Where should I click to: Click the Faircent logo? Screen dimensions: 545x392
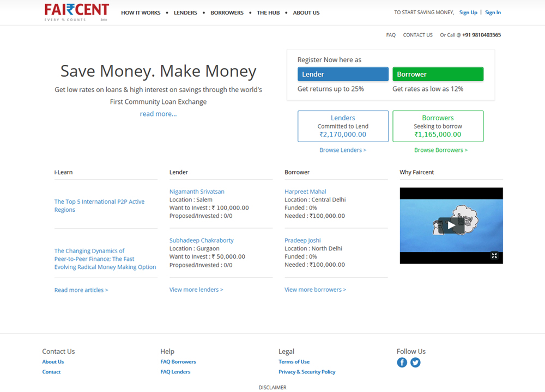(x=76, y=13)
